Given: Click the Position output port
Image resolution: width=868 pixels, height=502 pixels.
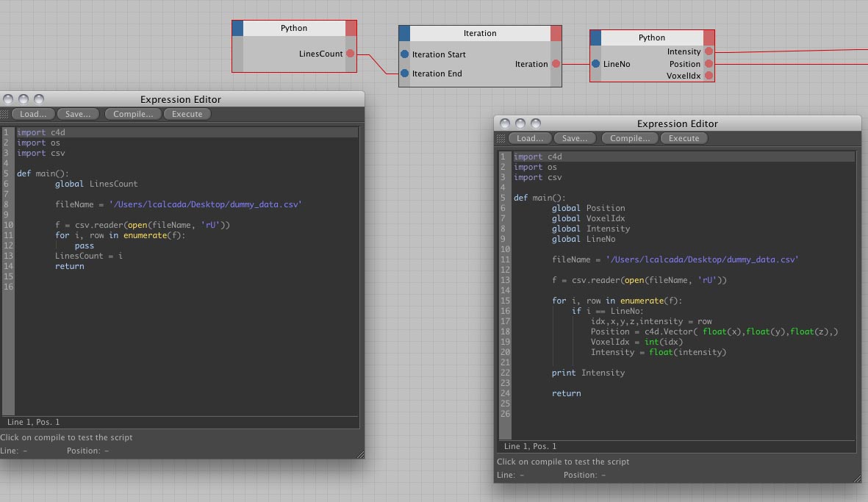Looking at the screenshot, I should click(x=709, y=64).
